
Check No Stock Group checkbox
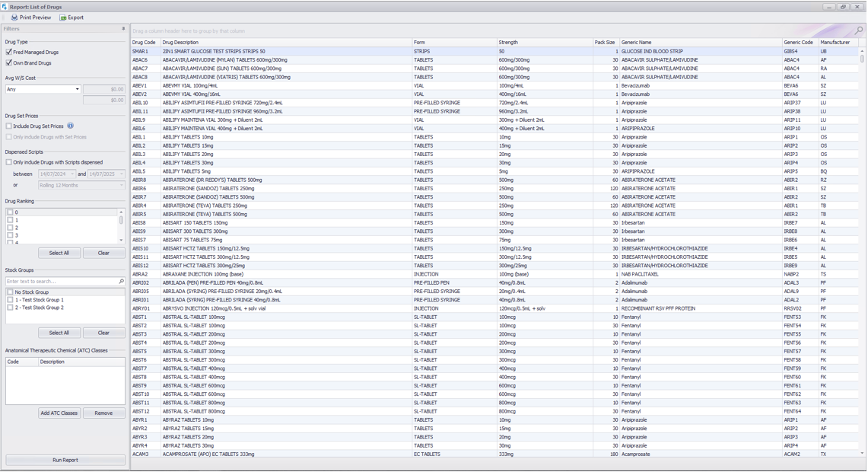click(10, 292)
